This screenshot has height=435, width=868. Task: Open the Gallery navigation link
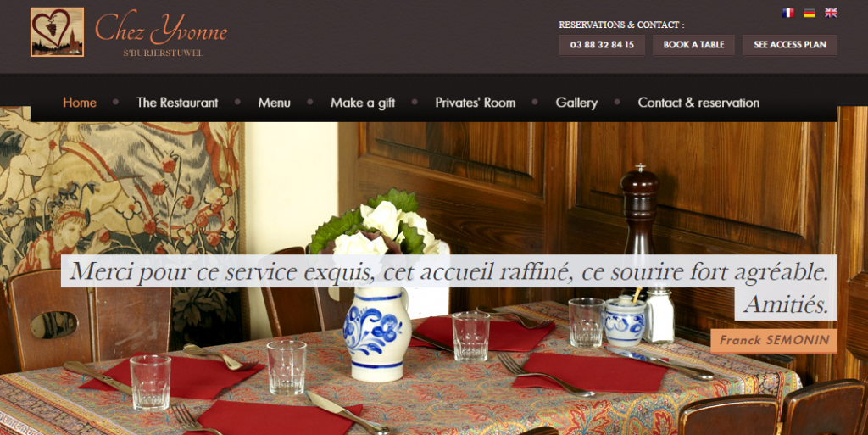click(576, 103)
